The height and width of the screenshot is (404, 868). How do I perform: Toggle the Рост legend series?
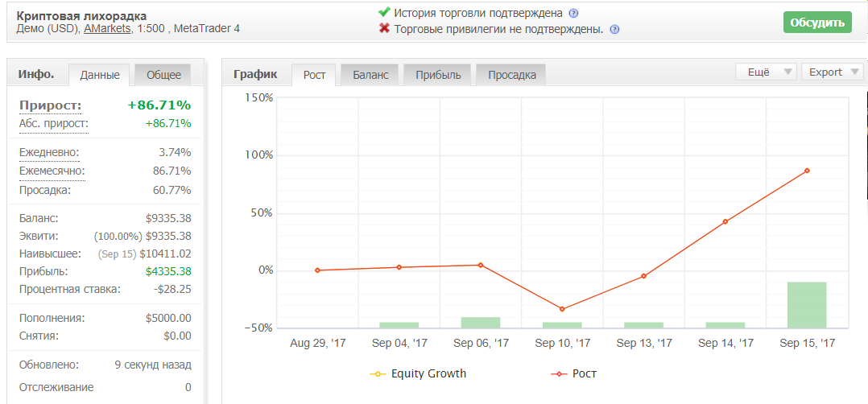pos(574,373)
